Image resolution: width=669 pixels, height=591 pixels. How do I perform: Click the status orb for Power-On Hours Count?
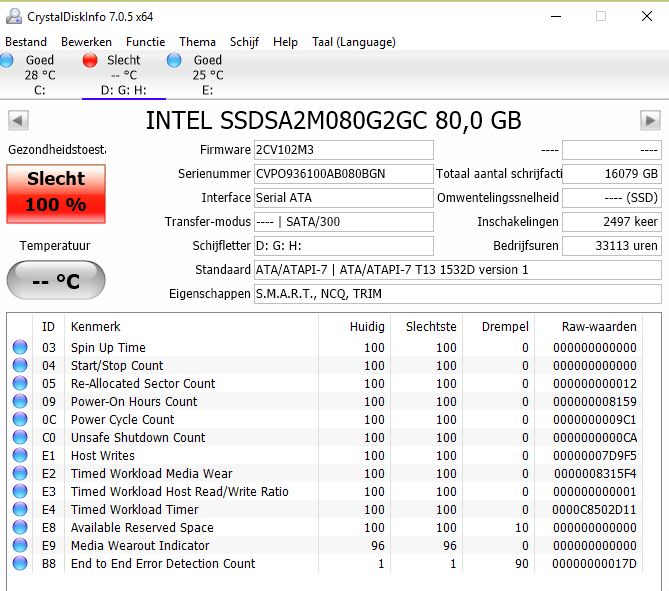(20, 401)
